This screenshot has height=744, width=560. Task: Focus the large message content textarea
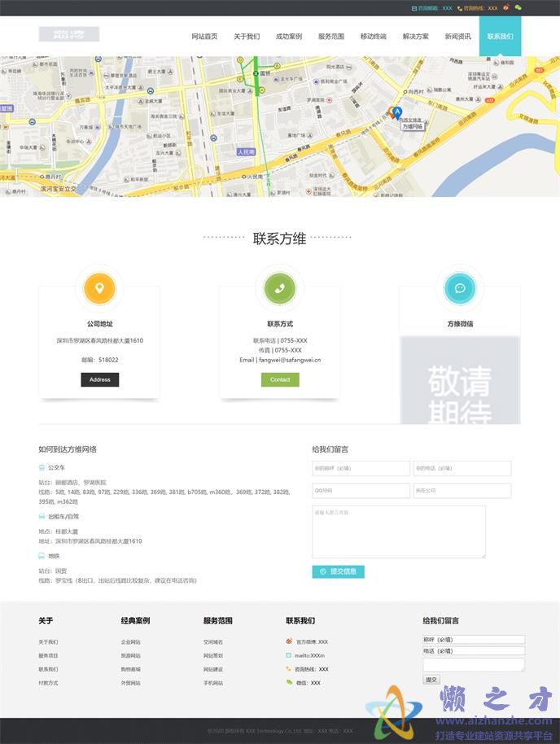click(x=399, y=532)
